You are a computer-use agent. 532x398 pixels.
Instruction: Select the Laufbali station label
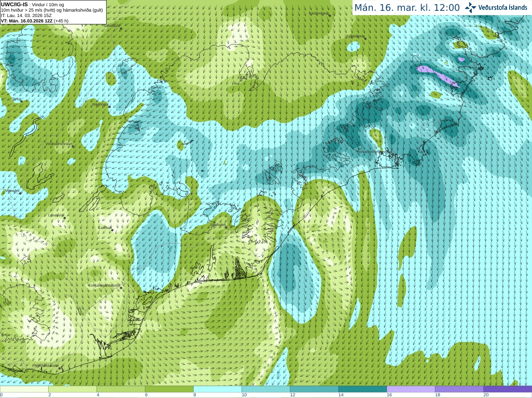[x=105, y=228]
